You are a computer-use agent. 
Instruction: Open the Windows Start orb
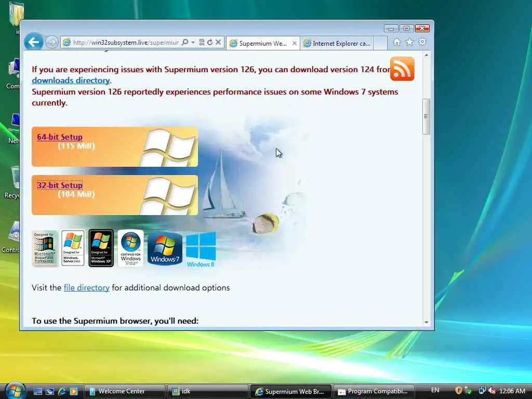pos(14,390)
